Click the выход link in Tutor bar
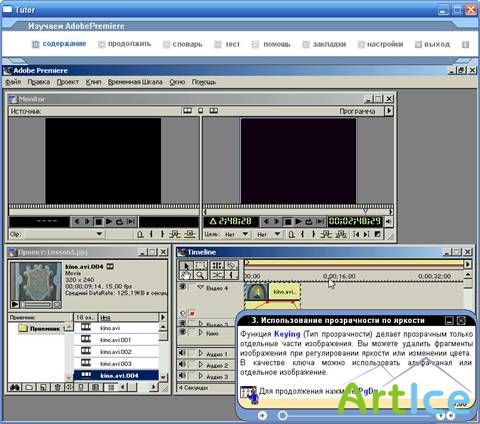 [x=437, y=44]
